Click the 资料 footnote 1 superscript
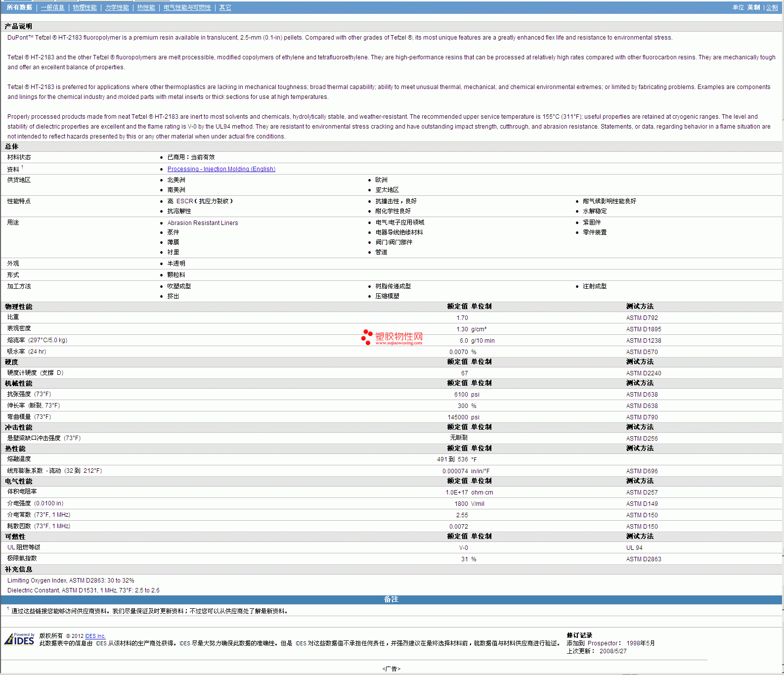Screen dimensions: 784x675 22,167
